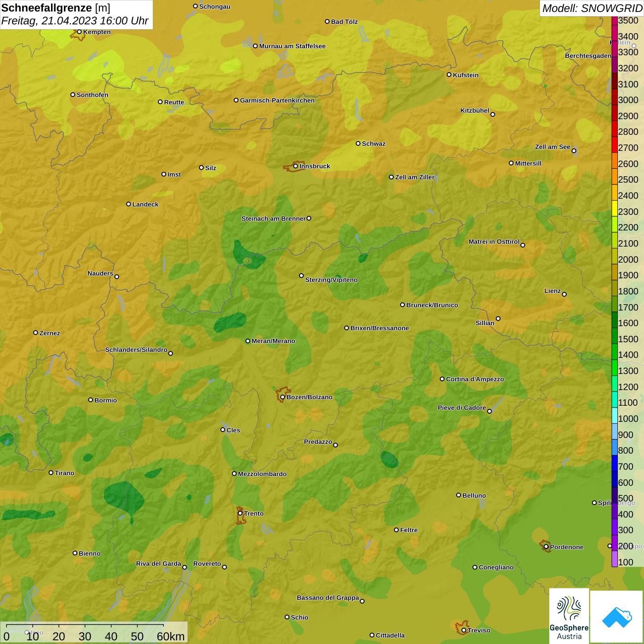Click the Feltre location dot

tap(396, 530)
